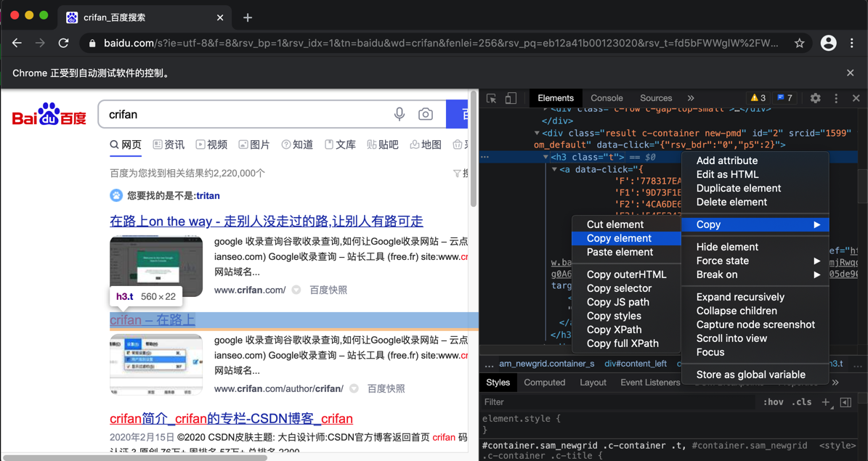Open the DevTools warnings counter showing 3
The height and width of the screenshot is (461, 868).
click(x=758, y=98)
